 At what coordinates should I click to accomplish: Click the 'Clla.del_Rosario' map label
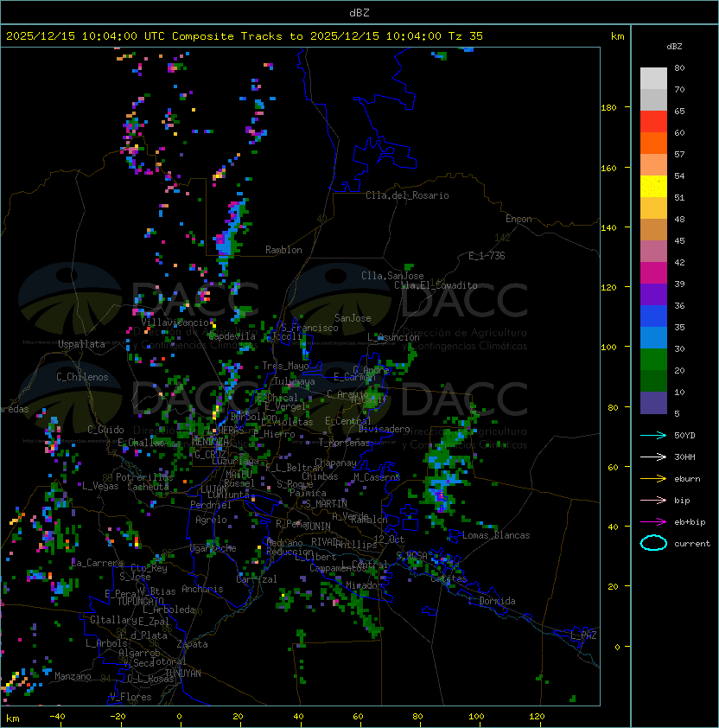[x=407, y=195]
